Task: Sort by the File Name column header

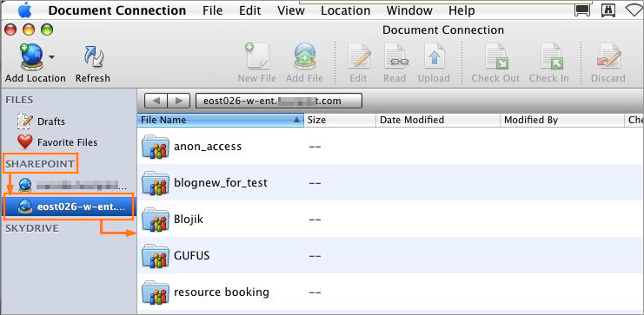Action: [220, 120]
